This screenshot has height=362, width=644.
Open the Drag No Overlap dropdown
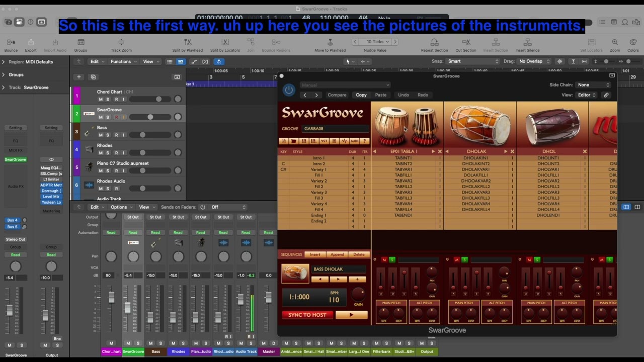point(535,61)
